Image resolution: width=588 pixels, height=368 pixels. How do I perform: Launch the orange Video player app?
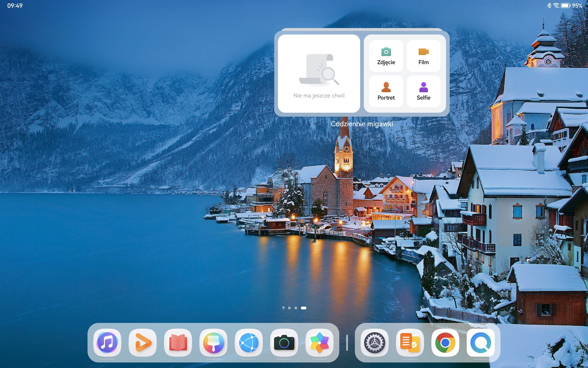coord(143,343)
